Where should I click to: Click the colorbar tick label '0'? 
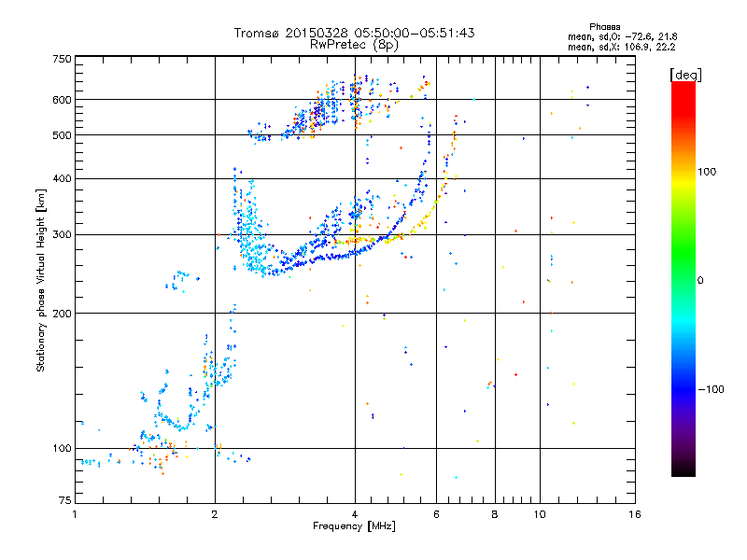pos(700,281)
